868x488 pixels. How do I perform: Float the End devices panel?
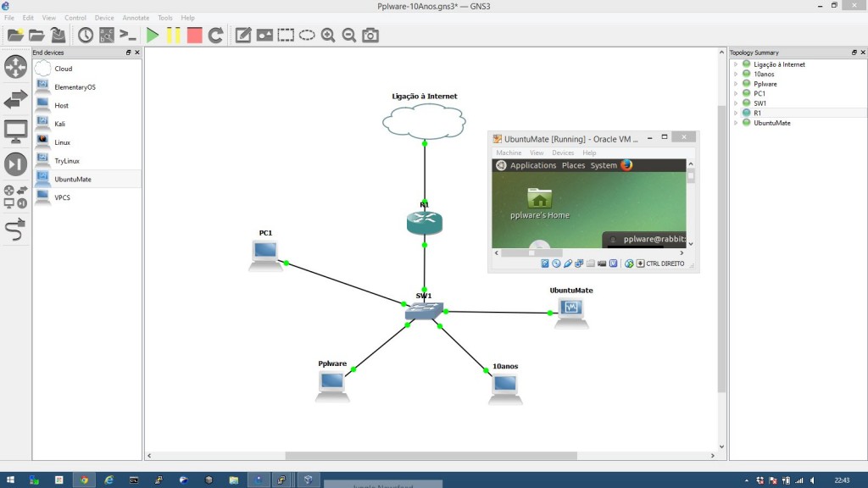point(129,53)
